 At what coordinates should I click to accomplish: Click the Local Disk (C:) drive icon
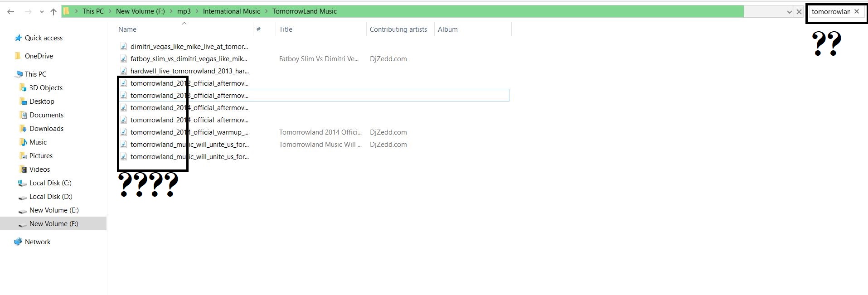coord(22,183)
